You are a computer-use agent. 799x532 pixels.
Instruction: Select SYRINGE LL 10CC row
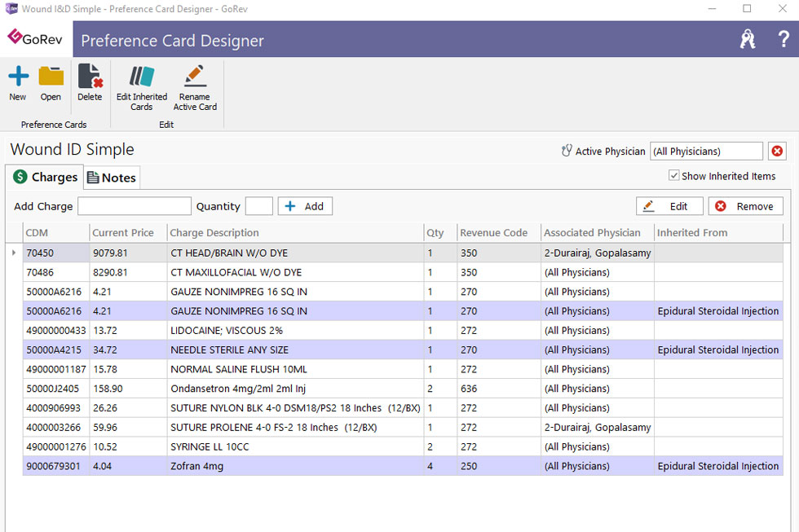click(x=403, y=446)
